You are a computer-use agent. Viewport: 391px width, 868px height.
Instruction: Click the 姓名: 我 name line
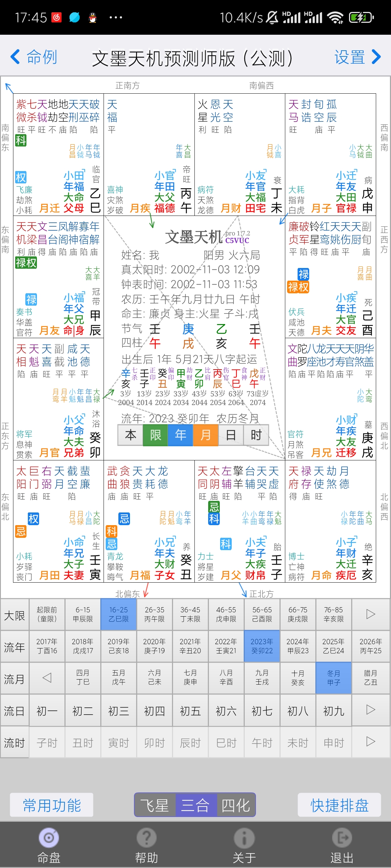pos(140,255)
